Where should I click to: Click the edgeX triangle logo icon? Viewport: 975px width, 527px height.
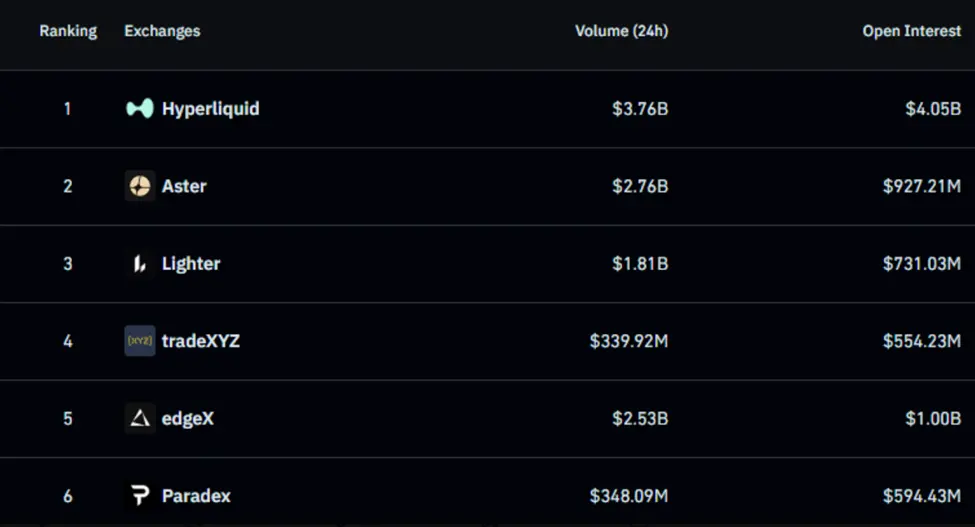point(139,418)
